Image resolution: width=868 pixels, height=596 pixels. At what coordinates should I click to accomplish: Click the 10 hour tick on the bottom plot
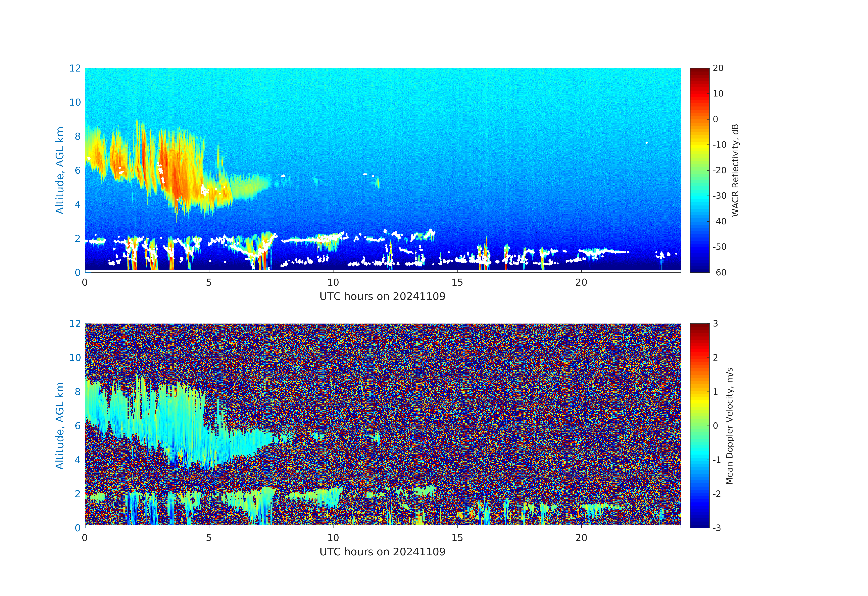[x=333, y=538]
